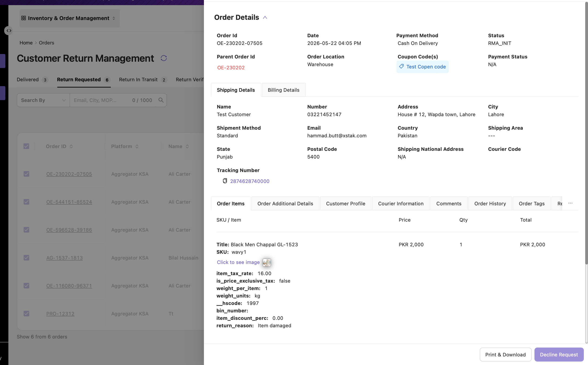Uncheck the OE-544151-85524 row checkbox
Viewport: 588px width, 365px height.
(x=26, y=202)
